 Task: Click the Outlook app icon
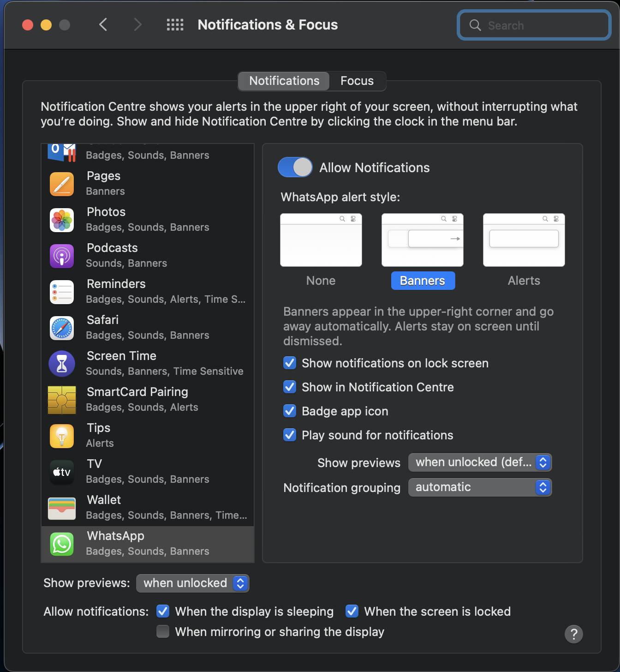pos(62,152)
